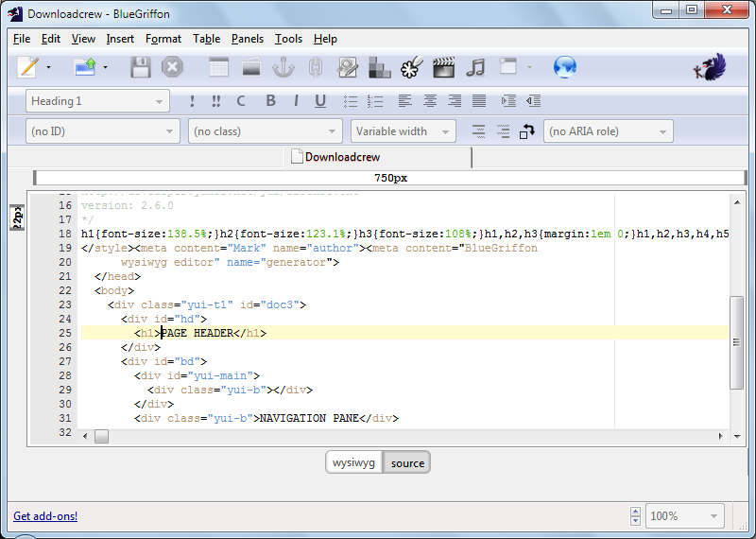Insert an image via toolbar icon

click(x=251, y=67)
